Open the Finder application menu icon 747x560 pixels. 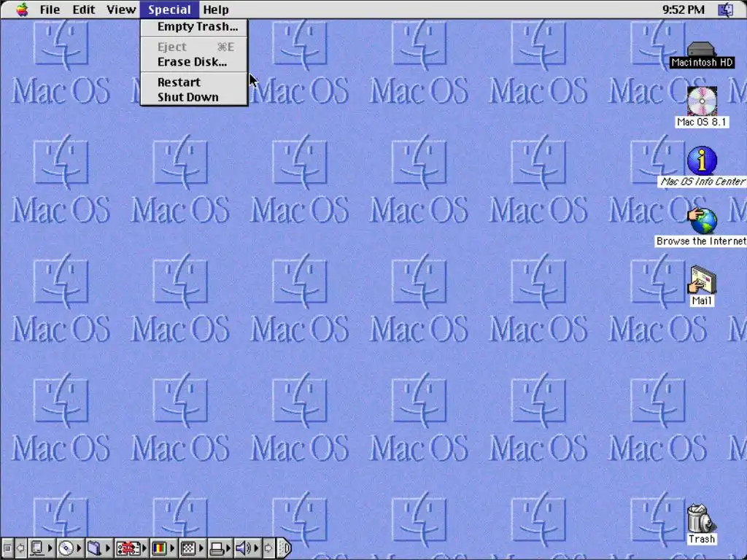[x=726, y=9]
